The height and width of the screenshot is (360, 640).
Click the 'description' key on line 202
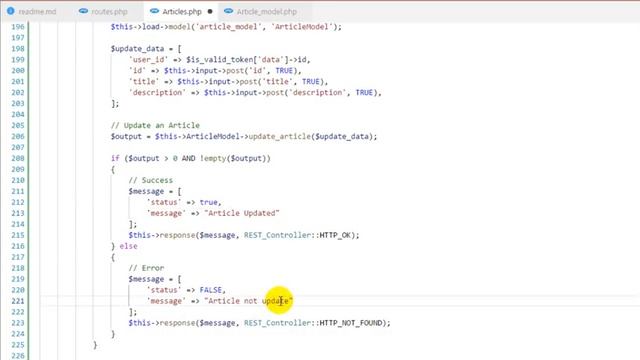tap(157, 93)
